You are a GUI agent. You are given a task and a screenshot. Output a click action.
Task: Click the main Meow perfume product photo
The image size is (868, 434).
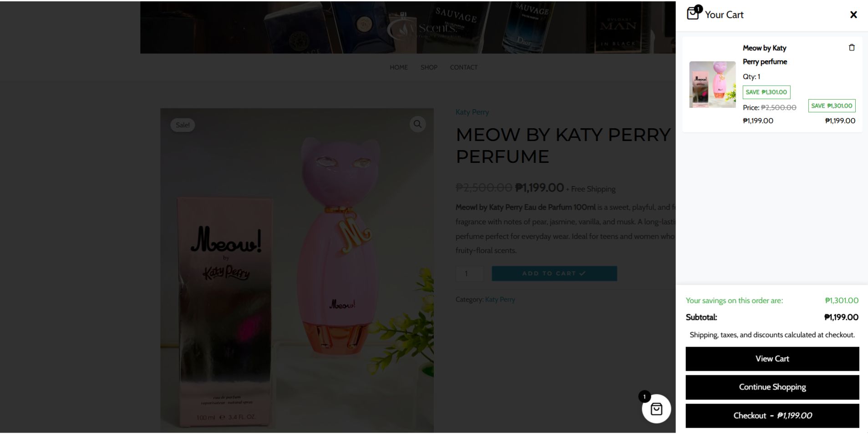297,270
